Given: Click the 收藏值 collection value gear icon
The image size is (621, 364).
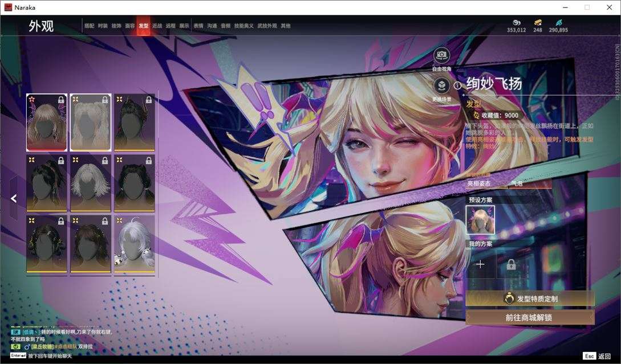Looking at the screenshot, I should [477, 115].
